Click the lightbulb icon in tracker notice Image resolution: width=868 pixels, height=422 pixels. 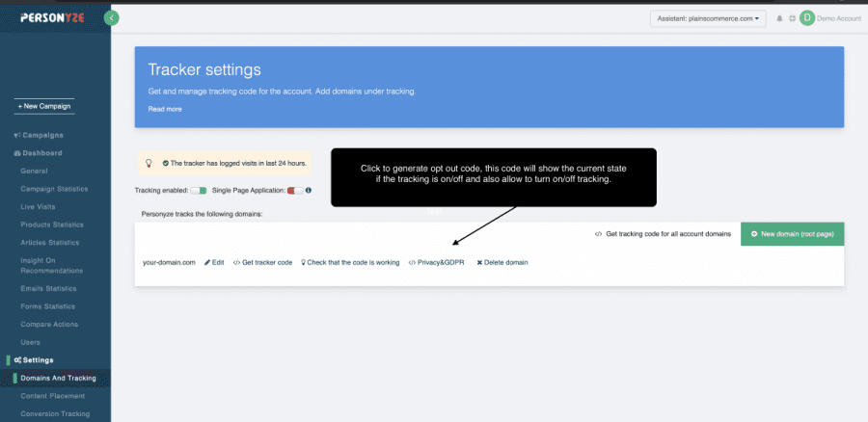pyautogui.click(x=149, y=164)
